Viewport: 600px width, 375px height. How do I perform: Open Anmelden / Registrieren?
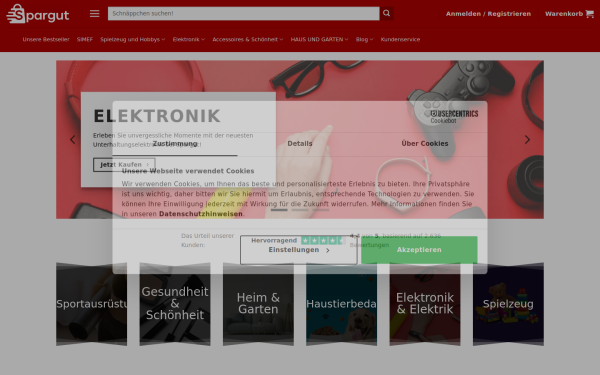click(488, 14)
